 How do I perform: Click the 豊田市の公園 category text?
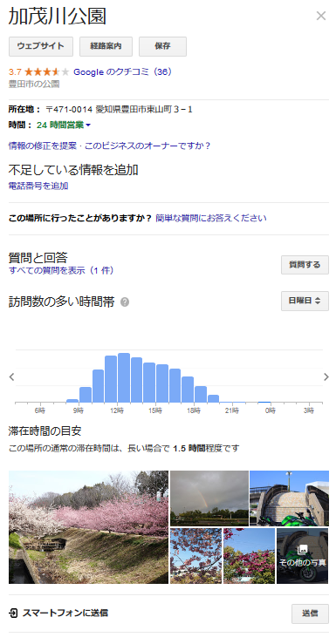tap(34, 85)
